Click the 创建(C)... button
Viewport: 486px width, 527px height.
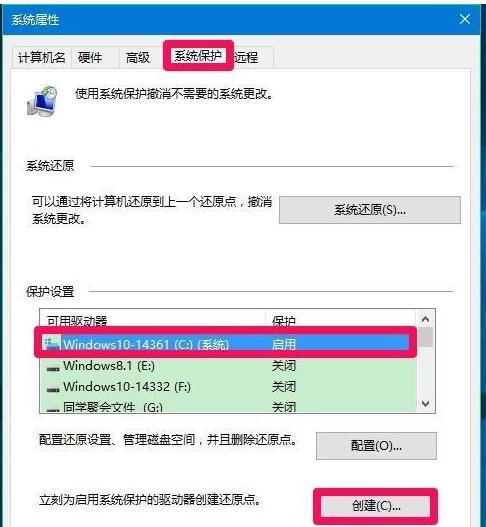click(375, 506)
